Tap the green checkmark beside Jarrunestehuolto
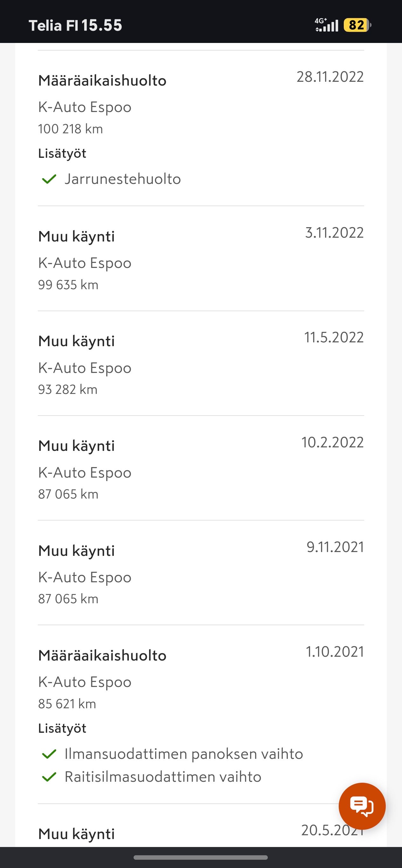The image size is (402, 868). coord(49,179)
